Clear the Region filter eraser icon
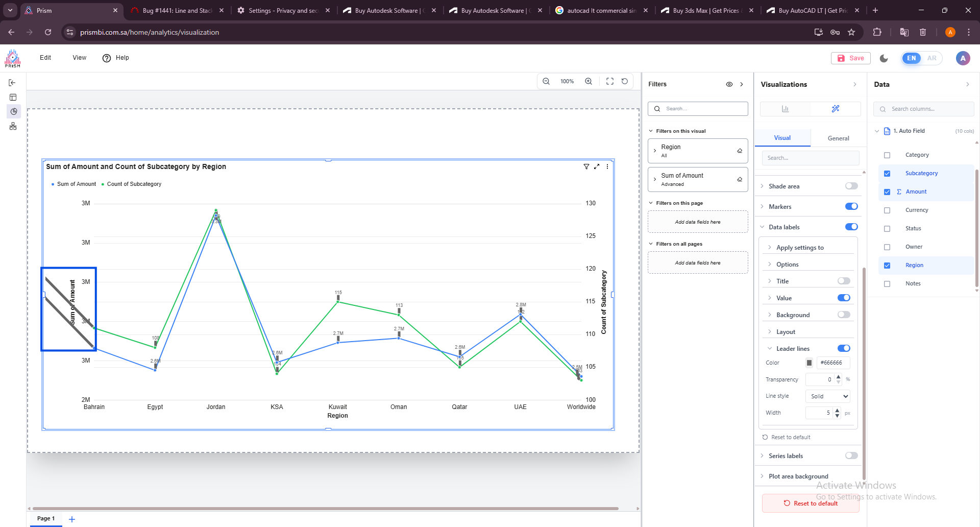980x527 pixels. pos(740,151)
